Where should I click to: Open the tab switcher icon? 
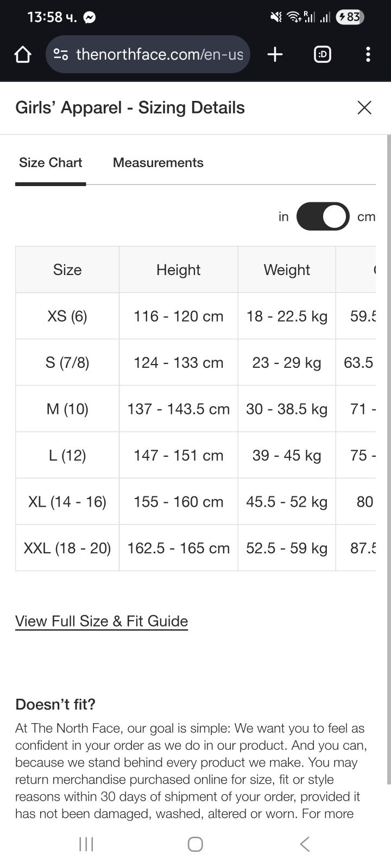(x=323, y=54)
